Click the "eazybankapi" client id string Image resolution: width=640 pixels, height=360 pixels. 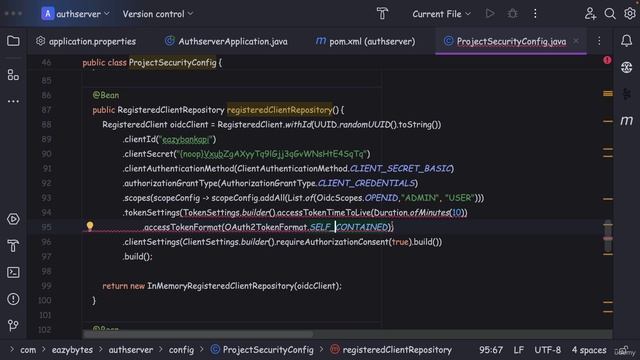(x=186, y=139)
